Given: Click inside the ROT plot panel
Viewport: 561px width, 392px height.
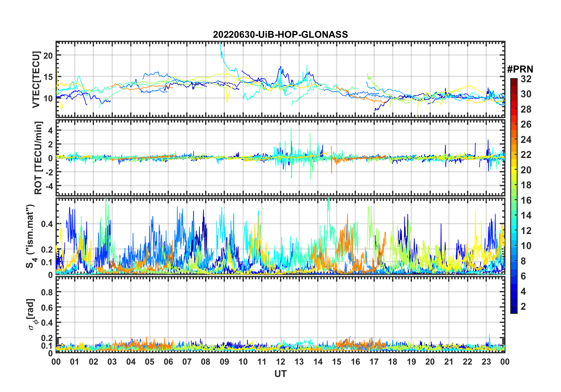Looking at the screenshot, I should point(280,158).
